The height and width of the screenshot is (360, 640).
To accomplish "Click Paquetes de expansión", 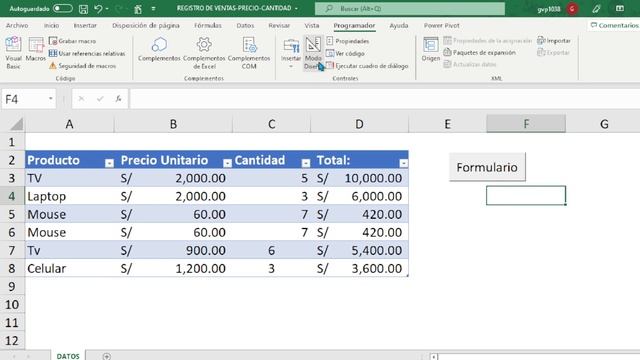I will [480, 53].
